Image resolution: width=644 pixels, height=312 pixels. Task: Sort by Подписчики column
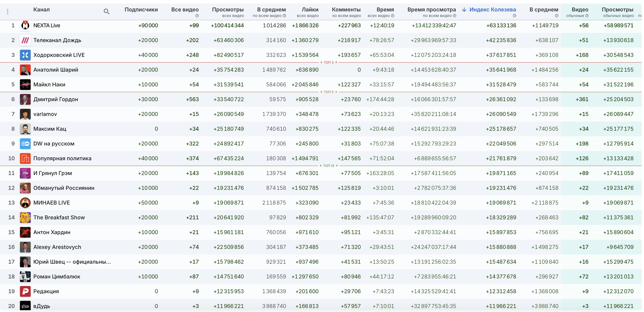pyautogui.click(x=141, y=10)
